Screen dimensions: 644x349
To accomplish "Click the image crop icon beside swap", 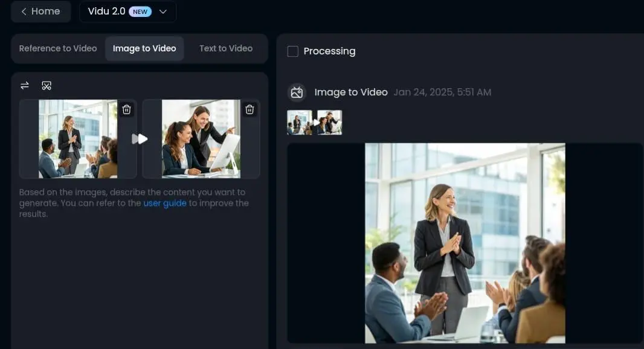I will click(47, 85).
